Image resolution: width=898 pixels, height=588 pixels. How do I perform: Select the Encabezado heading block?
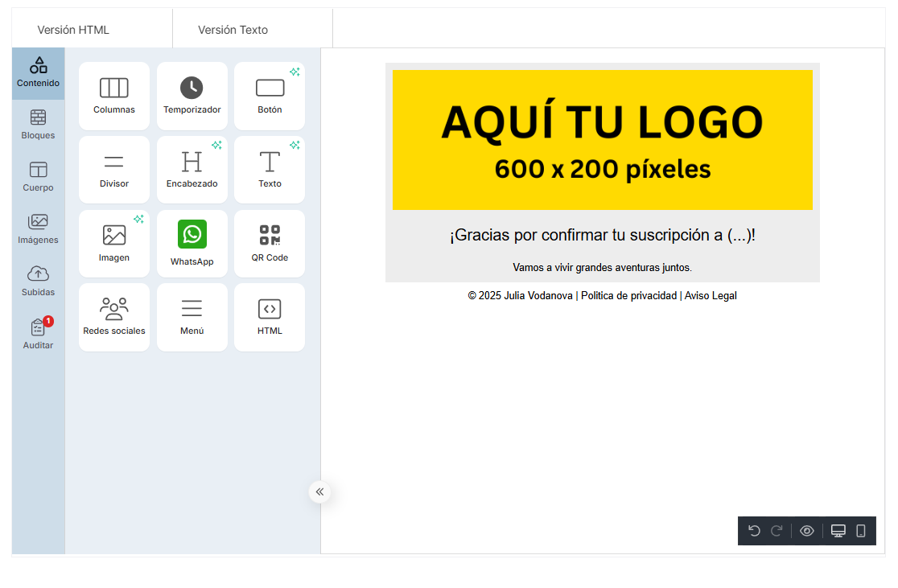192,170
